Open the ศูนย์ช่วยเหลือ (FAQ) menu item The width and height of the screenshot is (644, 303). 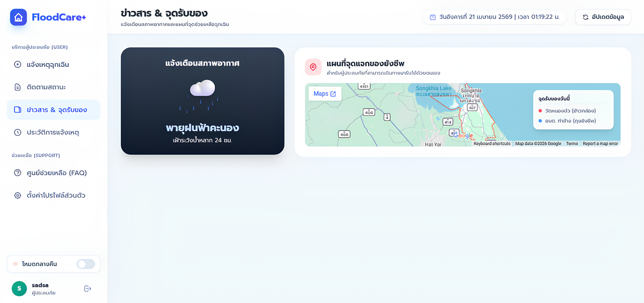(x=53, y=173)
